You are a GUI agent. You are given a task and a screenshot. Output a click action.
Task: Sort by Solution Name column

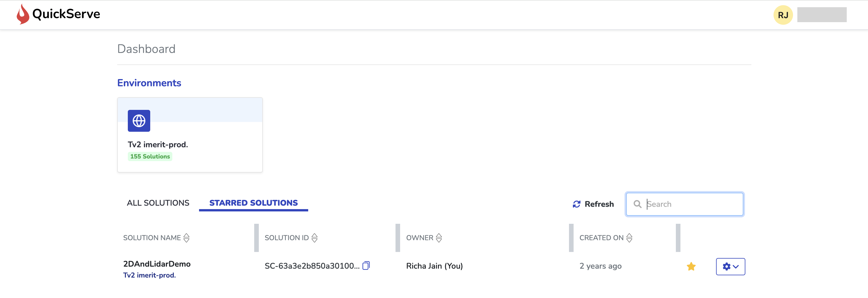186,238
